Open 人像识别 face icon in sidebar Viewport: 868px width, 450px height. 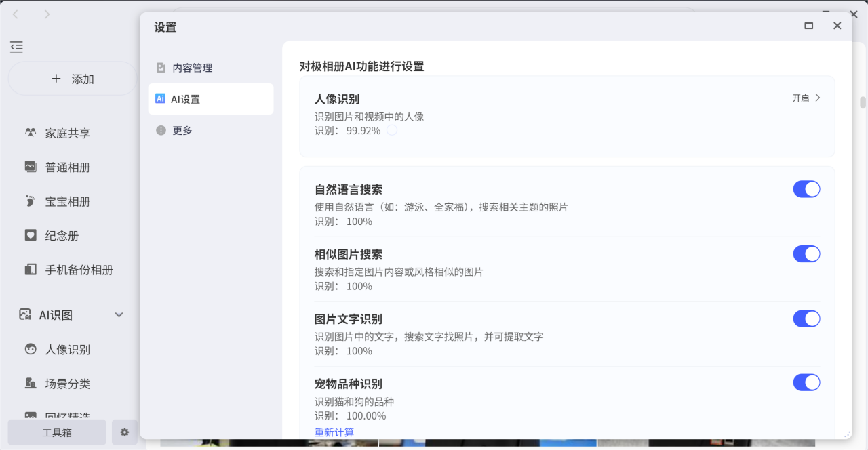click(x=31, y=350)
